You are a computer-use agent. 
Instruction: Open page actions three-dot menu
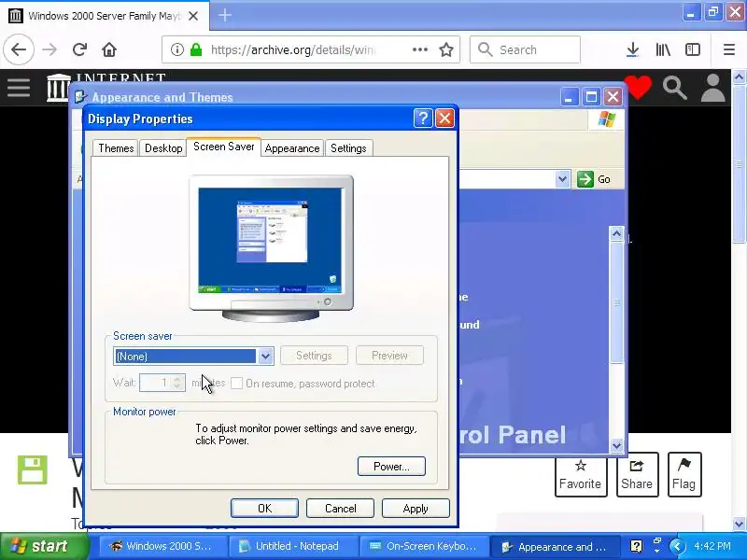(419, 49)
